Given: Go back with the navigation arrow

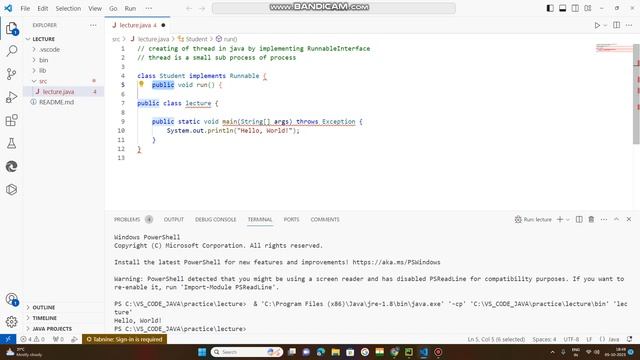Looking at the screenshot, I should [x=189, y=8].
